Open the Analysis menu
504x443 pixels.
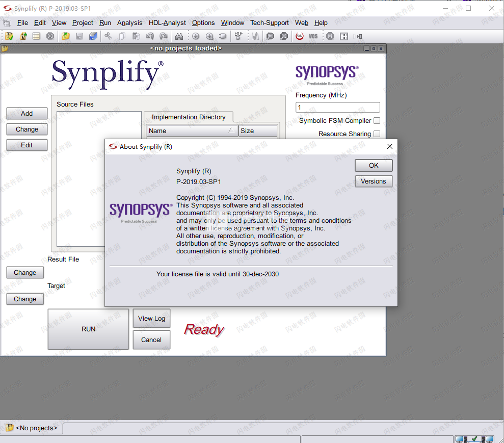tap(129, 23)
